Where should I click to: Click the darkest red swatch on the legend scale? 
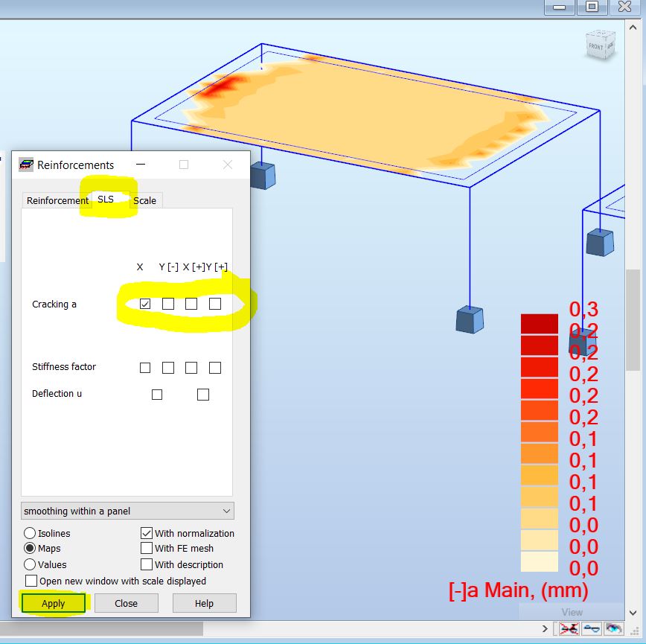(539, 322)
